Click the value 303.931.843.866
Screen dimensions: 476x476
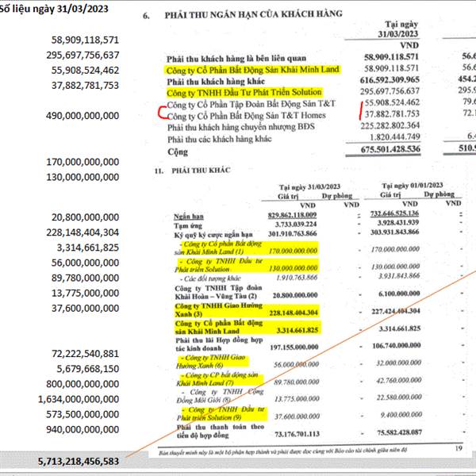pyautogui.click(x=394, y=232)
